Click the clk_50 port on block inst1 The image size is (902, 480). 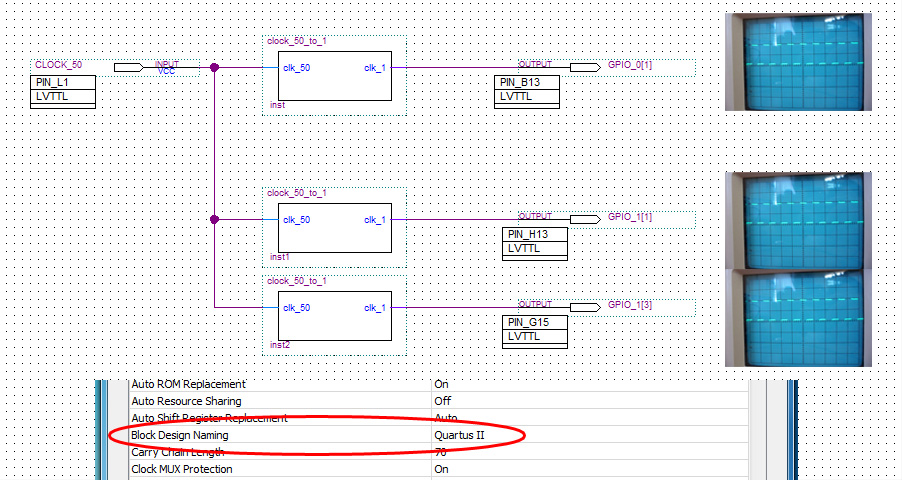[296, 220]
